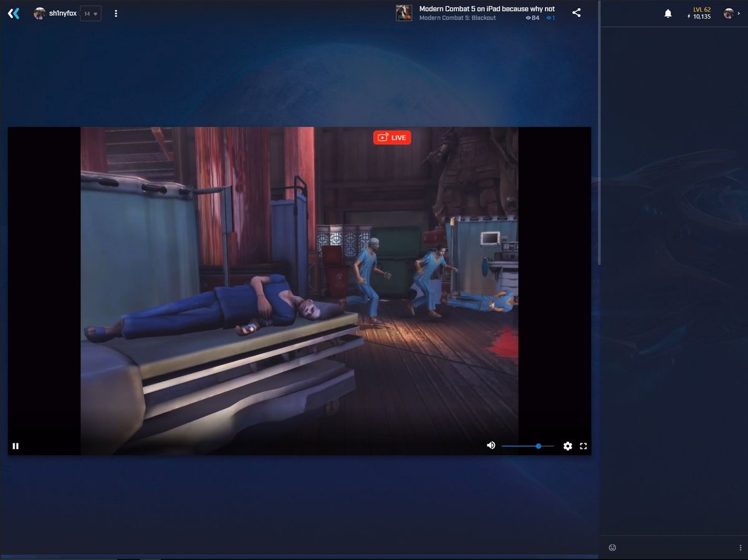Open the share options for the stream
Screen dimensions: 748x560
(577, 12)
